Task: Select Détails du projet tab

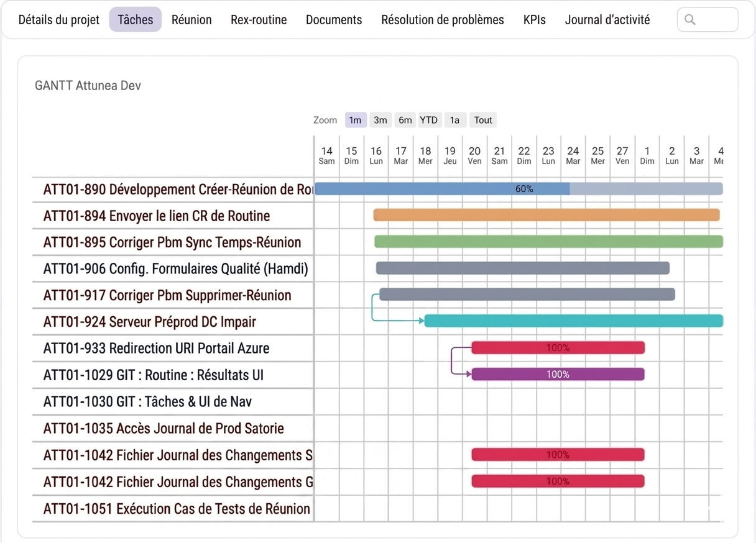Action: point(59,20)
